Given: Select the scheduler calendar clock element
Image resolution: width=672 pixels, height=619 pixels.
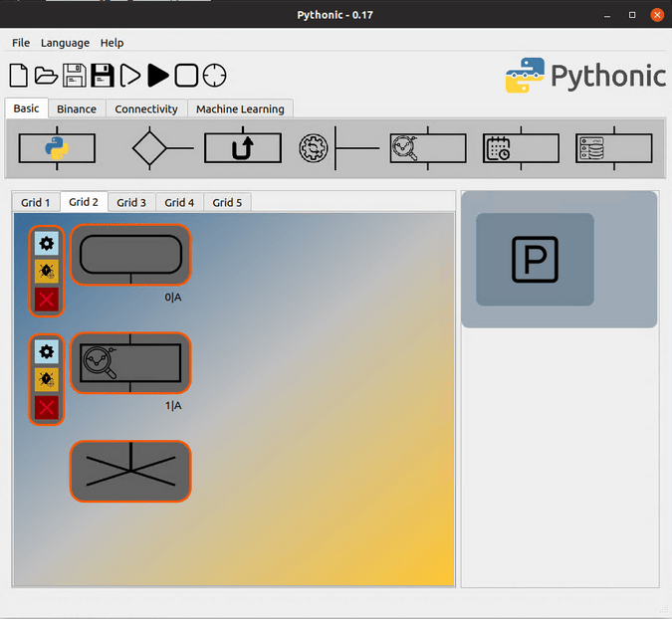Looking at the screenshot, I should click(521, 148).
